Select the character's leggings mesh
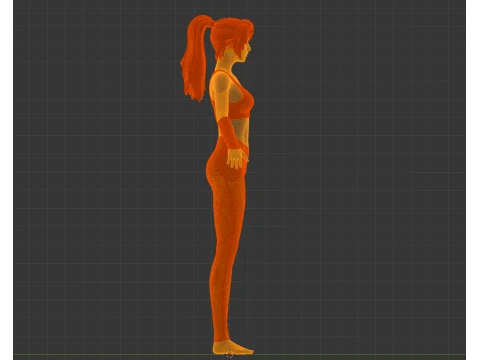 [x=227, y=240]
